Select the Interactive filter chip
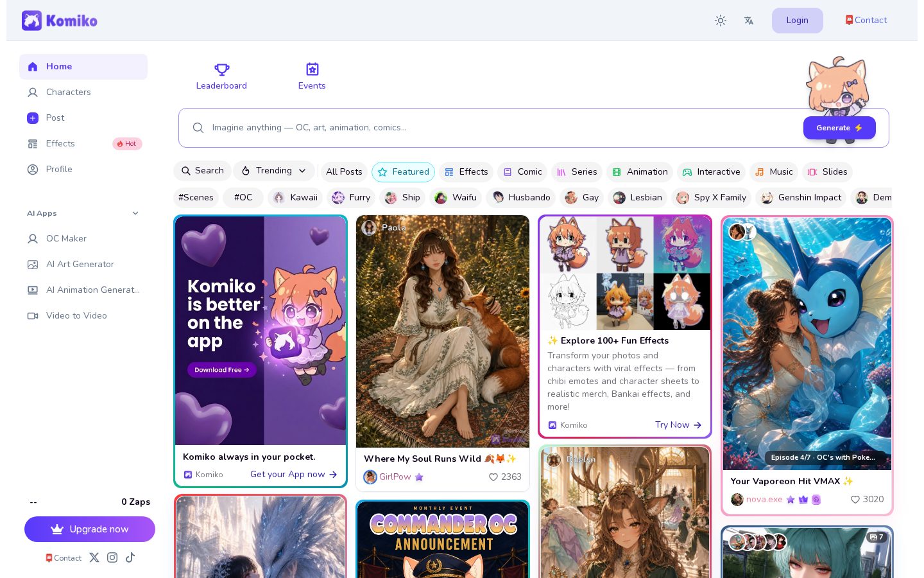The image size is (924, 578). point(711,172)
